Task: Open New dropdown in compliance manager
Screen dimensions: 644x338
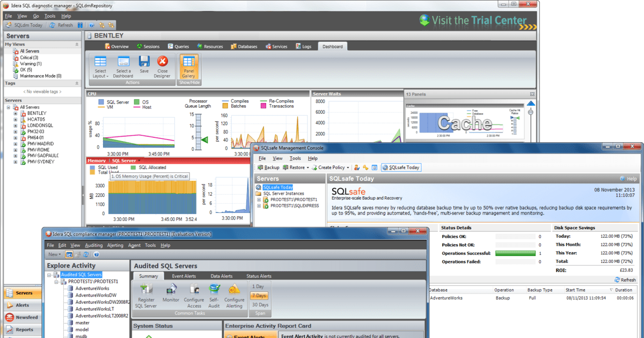Action: click(x=55, y=254)
